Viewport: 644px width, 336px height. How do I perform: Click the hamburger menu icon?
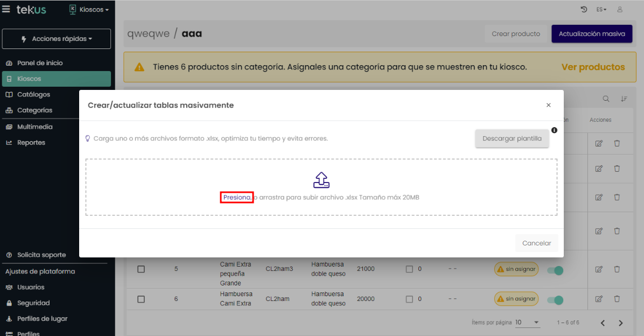[x=6, y=10]
